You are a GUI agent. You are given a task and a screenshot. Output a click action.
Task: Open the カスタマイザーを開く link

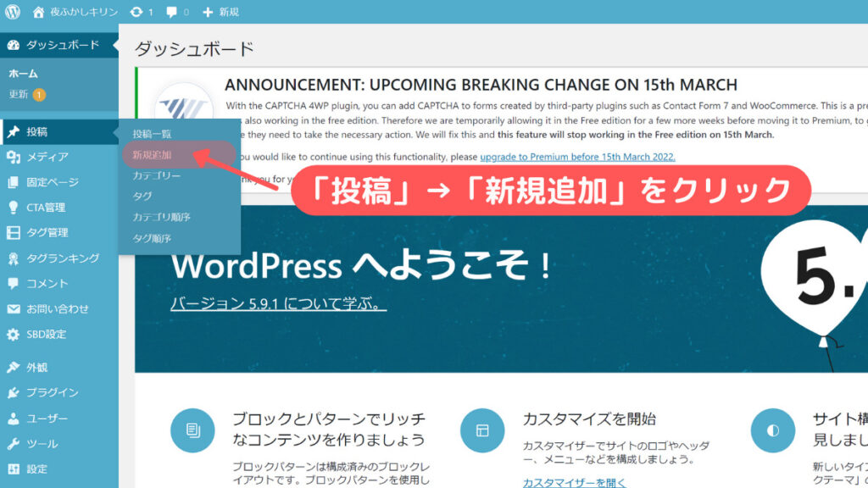click(574, 482)
